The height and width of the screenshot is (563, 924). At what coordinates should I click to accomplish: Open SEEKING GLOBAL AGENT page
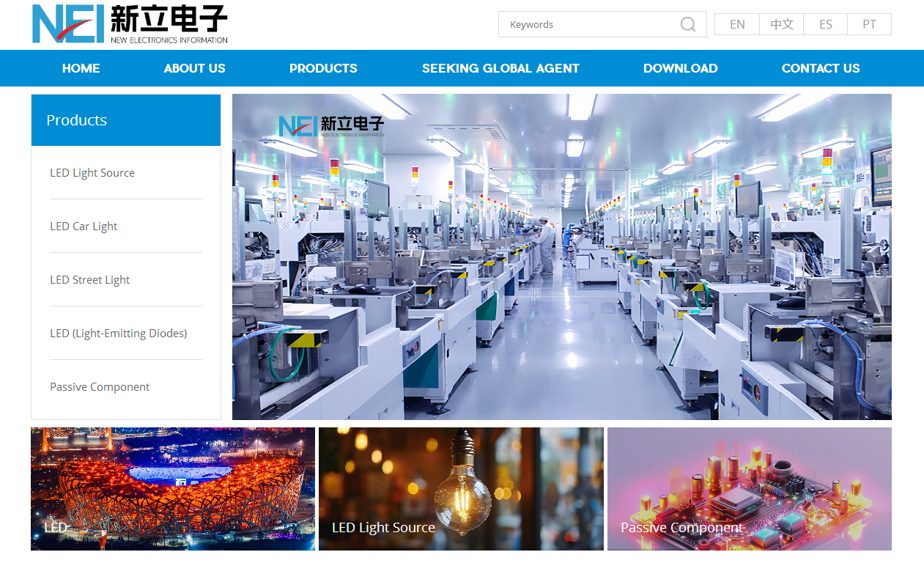click(500, 68)
